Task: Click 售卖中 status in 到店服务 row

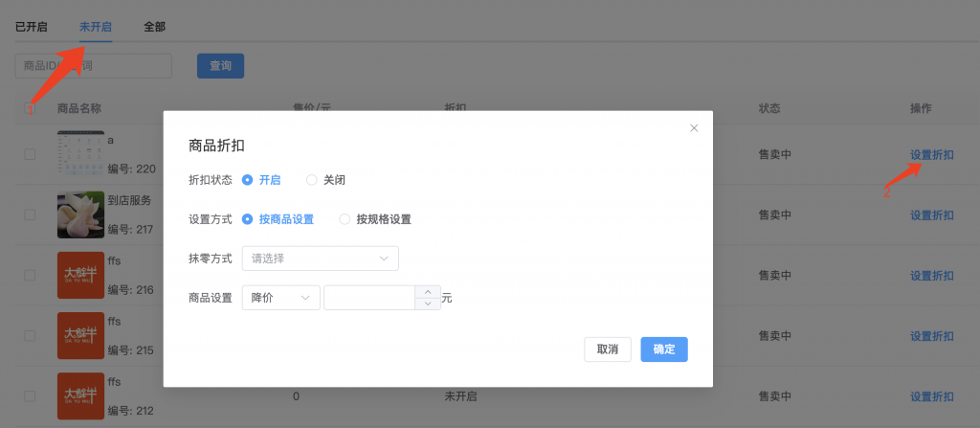Action: tap(775, 214)
